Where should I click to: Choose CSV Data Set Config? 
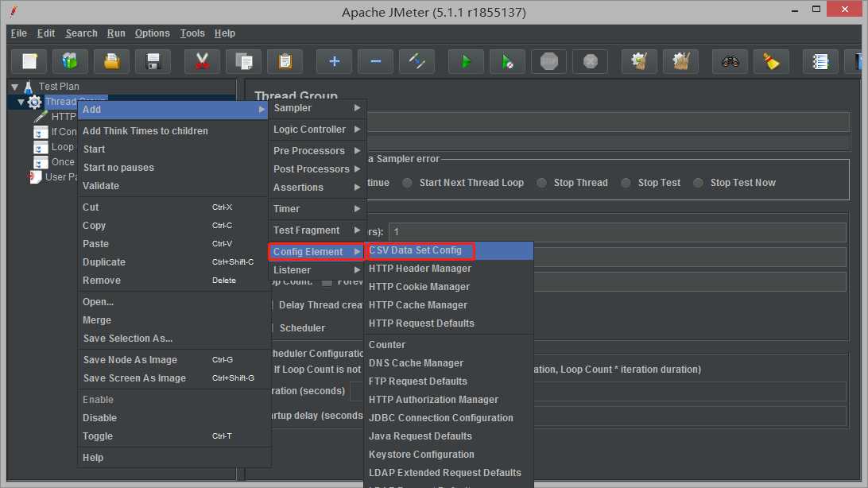coord(448,250)
